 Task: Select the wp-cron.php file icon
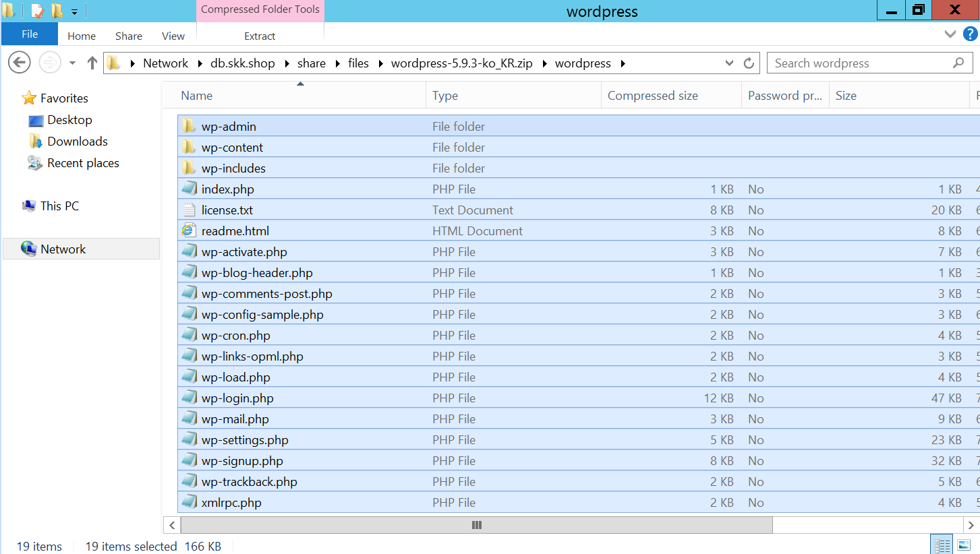[x=189, y=335]
